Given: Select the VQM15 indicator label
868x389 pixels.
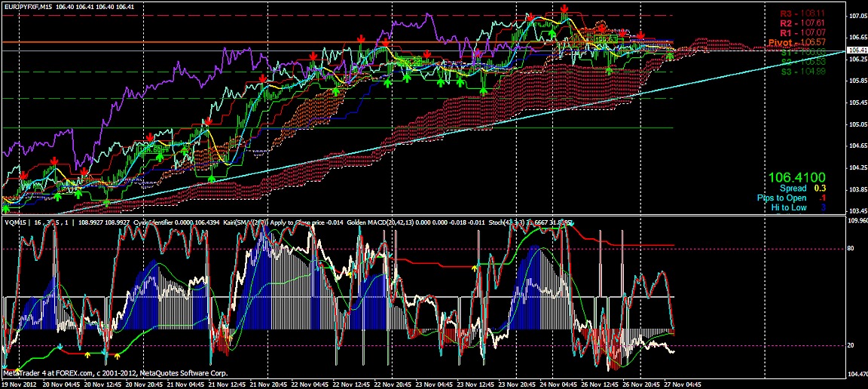Looking at the screenshot, I should click(x=14, y=222).
